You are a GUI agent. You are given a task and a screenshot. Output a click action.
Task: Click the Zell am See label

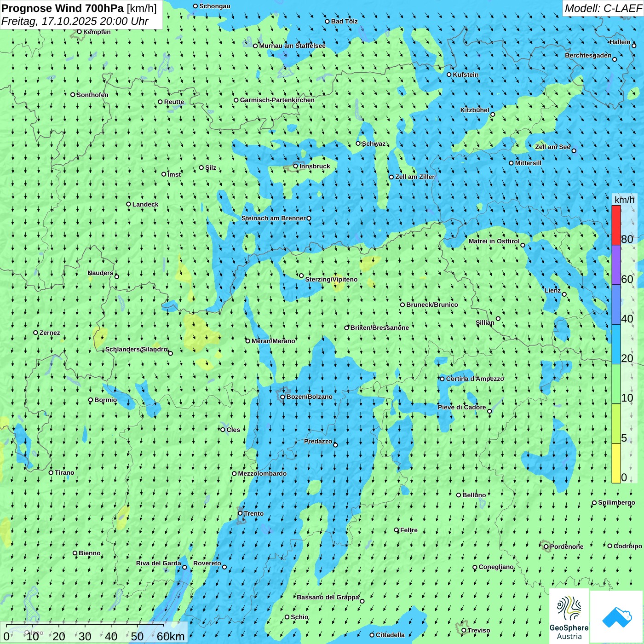tap(552, 147)
